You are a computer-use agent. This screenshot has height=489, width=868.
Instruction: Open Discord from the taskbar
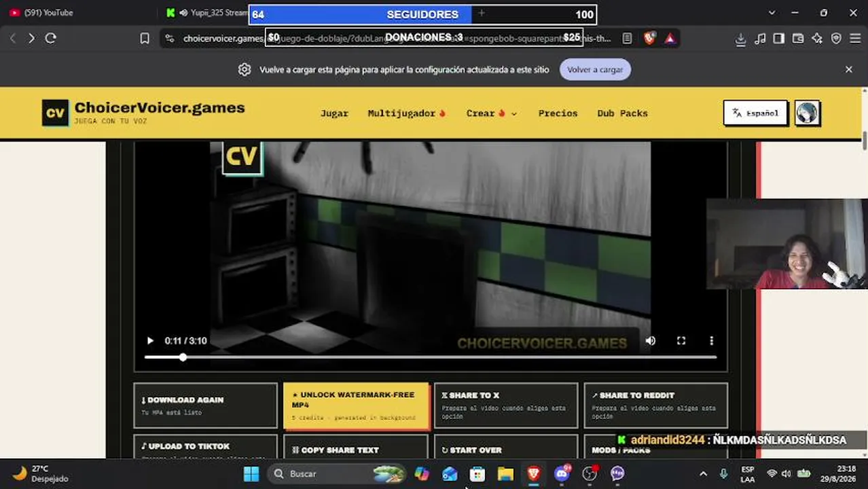[562, 473]
